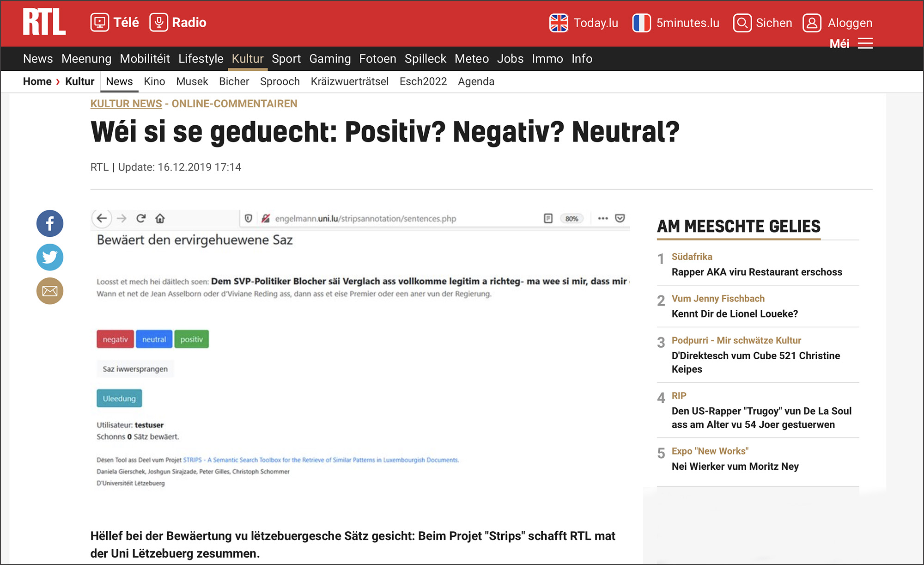924x565 pixels.
Task: Open the Lifestyle menu item
Action: (x=201, y=59)
